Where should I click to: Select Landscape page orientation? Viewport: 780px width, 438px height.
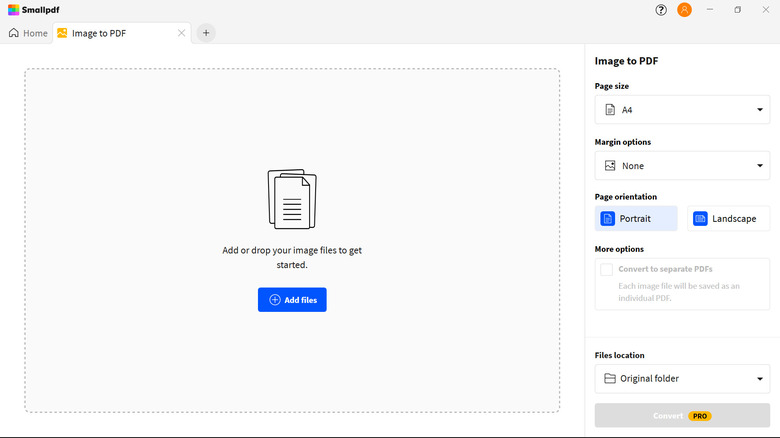(x=727, y=219)
